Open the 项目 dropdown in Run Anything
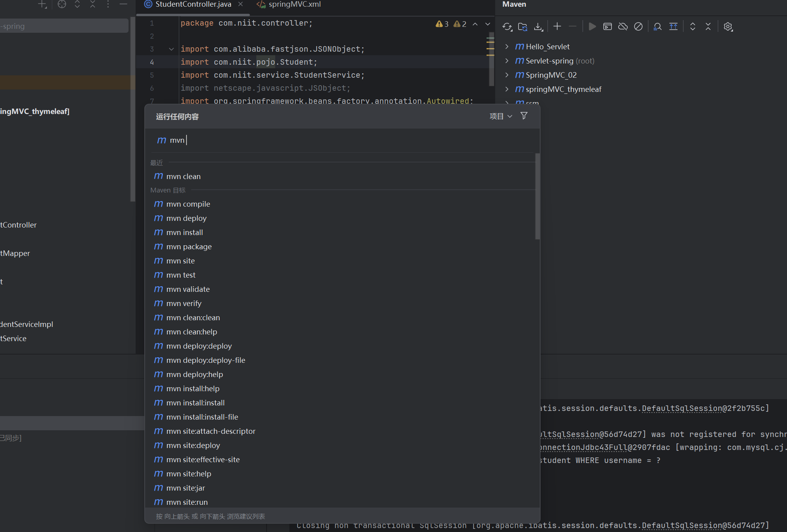787x532 pixels. click(500, 116)
